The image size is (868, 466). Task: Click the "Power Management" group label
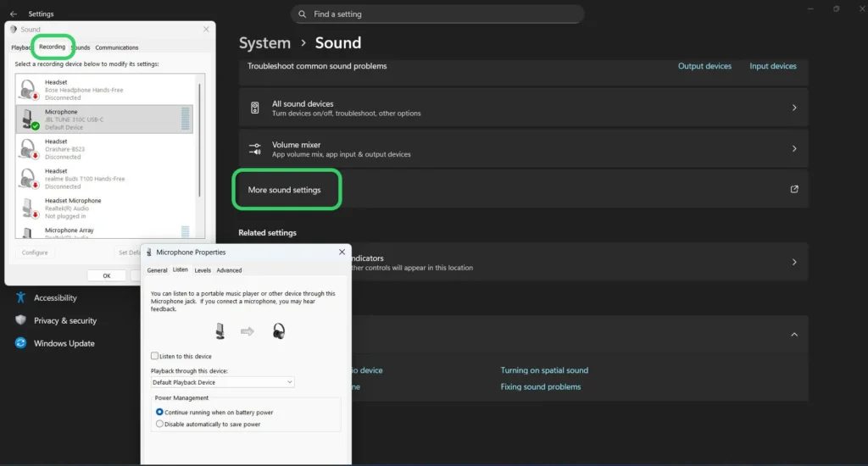pos(181,398)
